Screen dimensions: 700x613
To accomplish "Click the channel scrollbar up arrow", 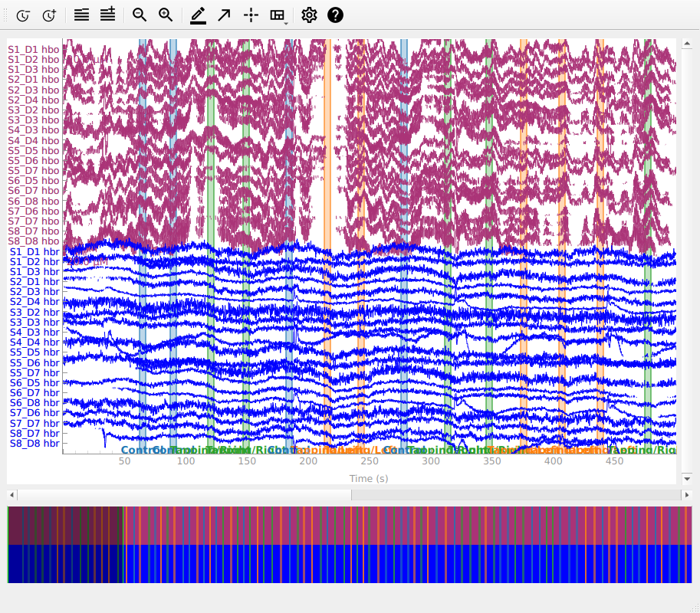I will [687, 44].
